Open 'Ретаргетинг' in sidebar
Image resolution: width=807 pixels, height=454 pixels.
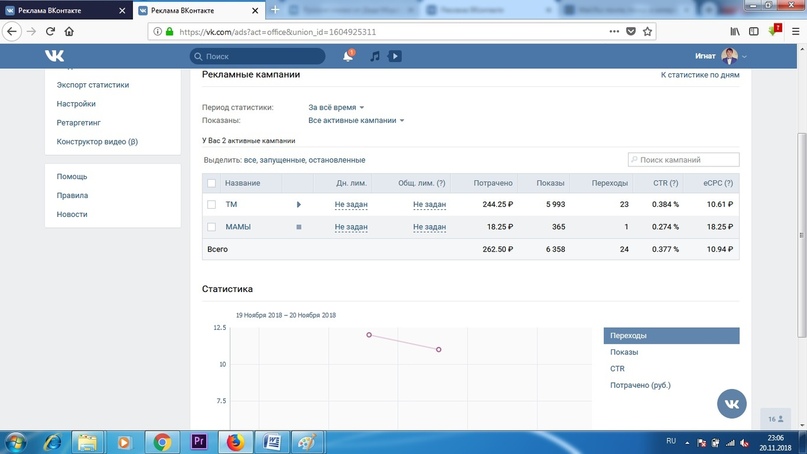coord(79,123)
